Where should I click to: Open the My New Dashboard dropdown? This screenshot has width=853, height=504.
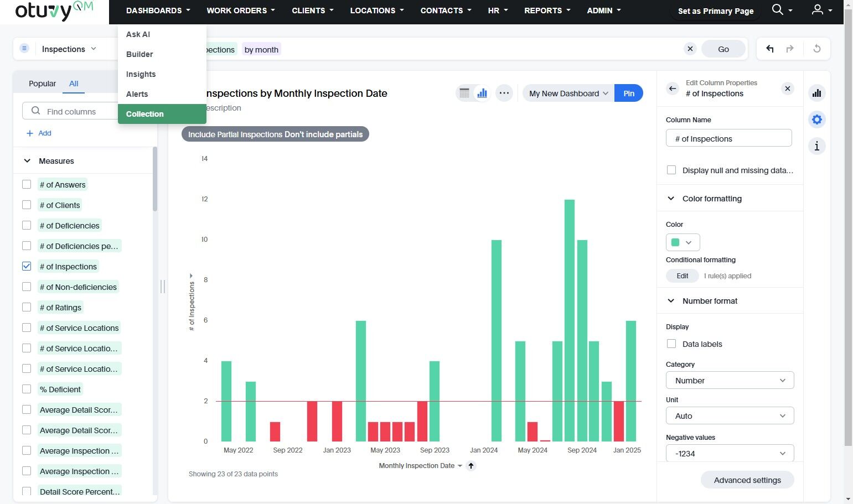coord(568,93)
